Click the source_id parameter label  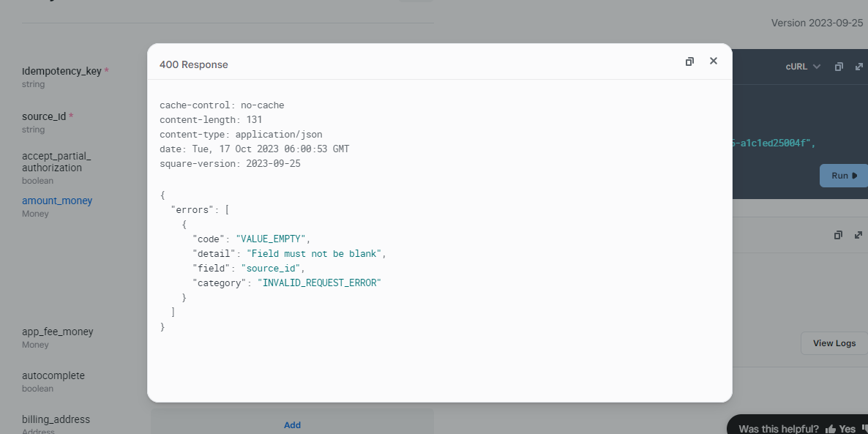[44, 116]
